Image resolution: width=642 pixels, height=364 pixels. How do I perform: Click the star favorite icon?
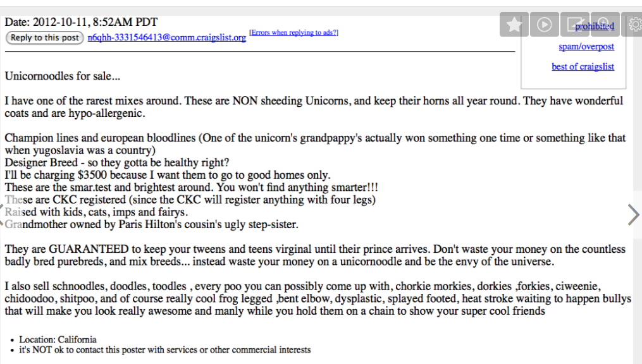click(514, 25)
